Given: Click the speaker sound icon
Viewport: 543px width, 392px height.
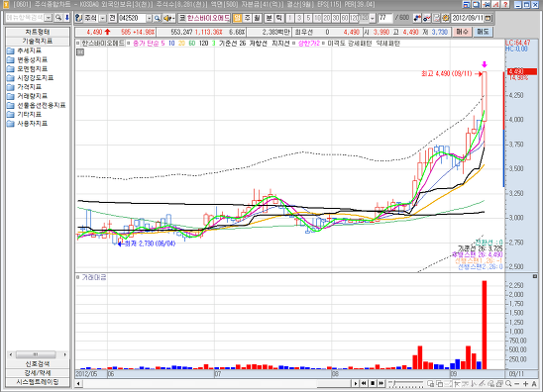Looking at the screenshot, I should click(x=168, y=18).
